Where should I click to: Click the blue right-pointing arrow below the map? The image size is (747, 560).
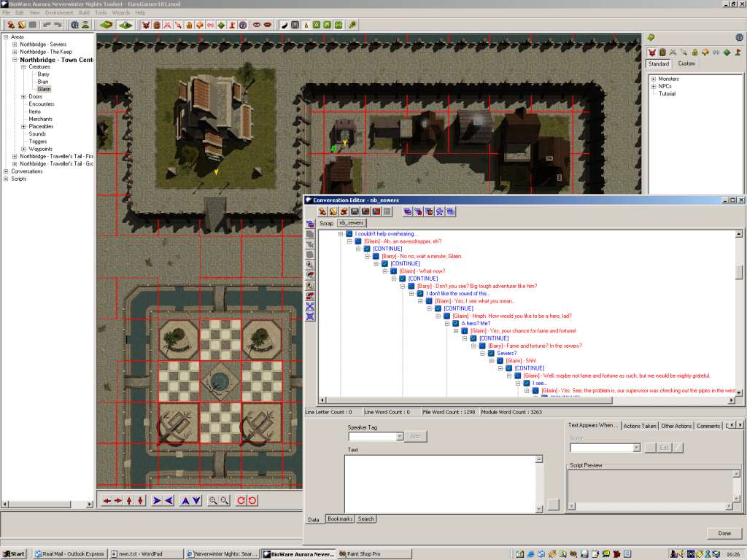(157, 500)
